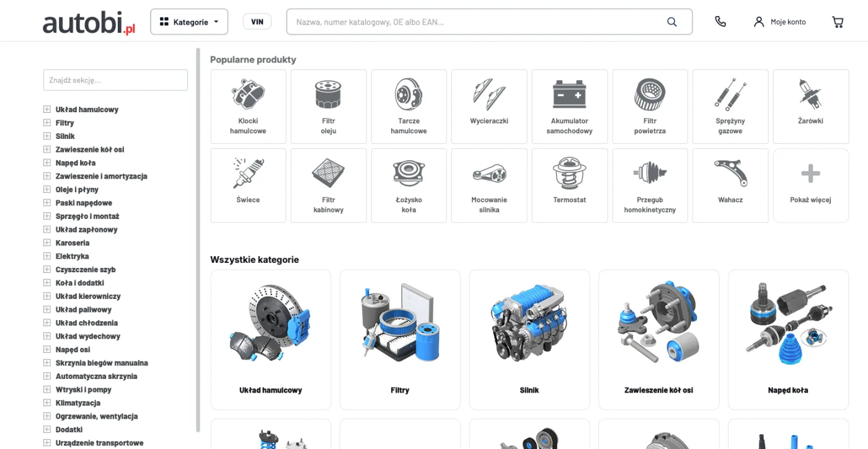Select Elektryka in the category tree
This screenshot has height=449, width=868.
point(73,256)
